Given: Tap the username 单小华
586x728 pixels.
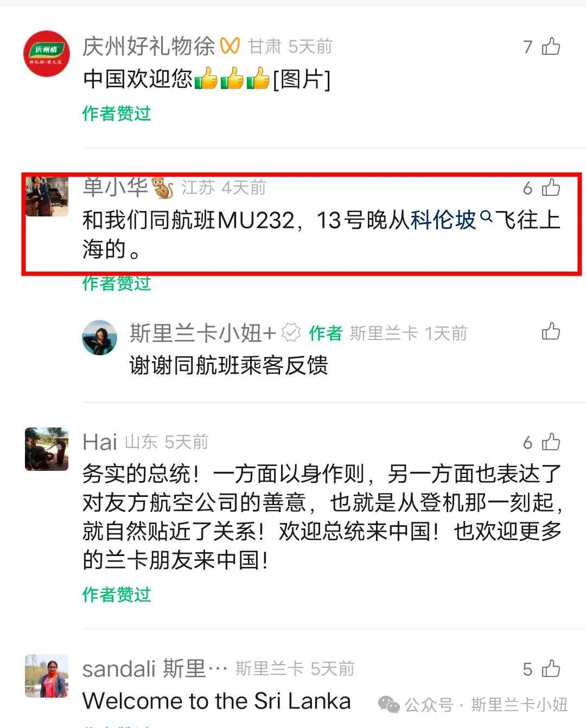Looking at the screenshot, I should (x=115, y=187).
